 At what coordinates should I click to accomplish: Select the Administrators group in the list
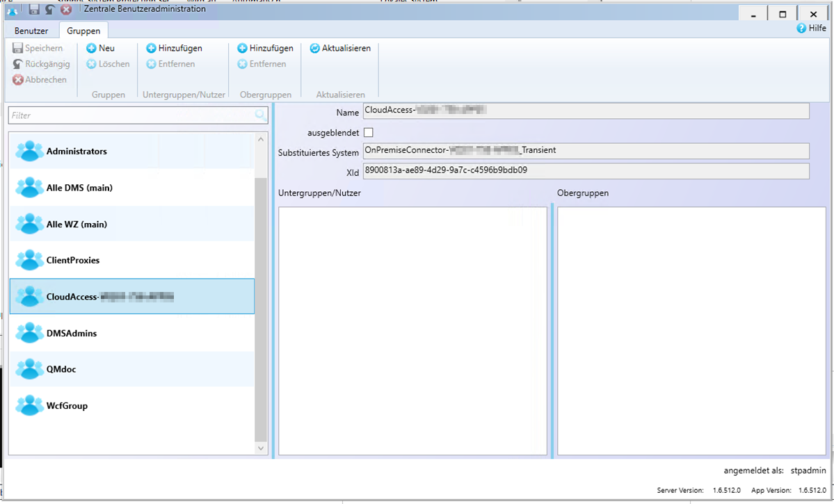(77, 151)
